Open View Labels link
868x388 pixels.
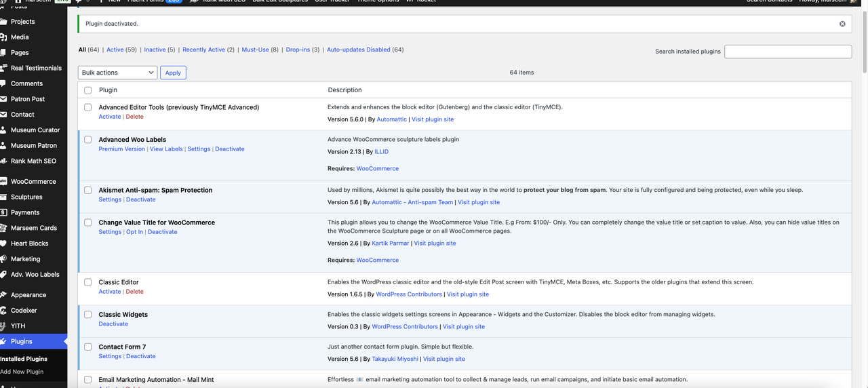pyautogui.click(x=166, y=149)
